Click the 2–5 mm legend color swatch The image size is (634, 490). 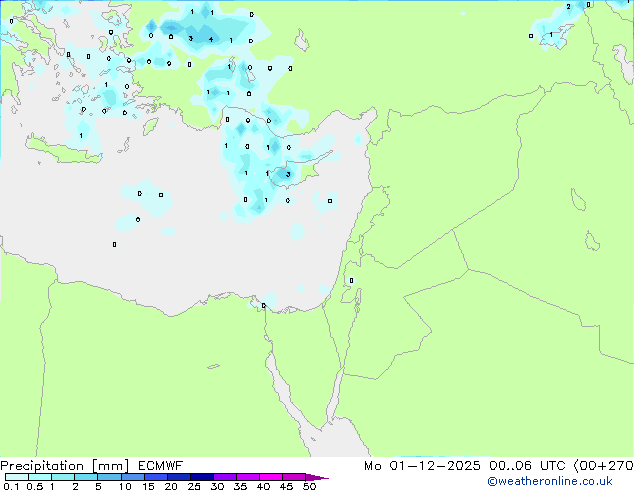point(86,477)
